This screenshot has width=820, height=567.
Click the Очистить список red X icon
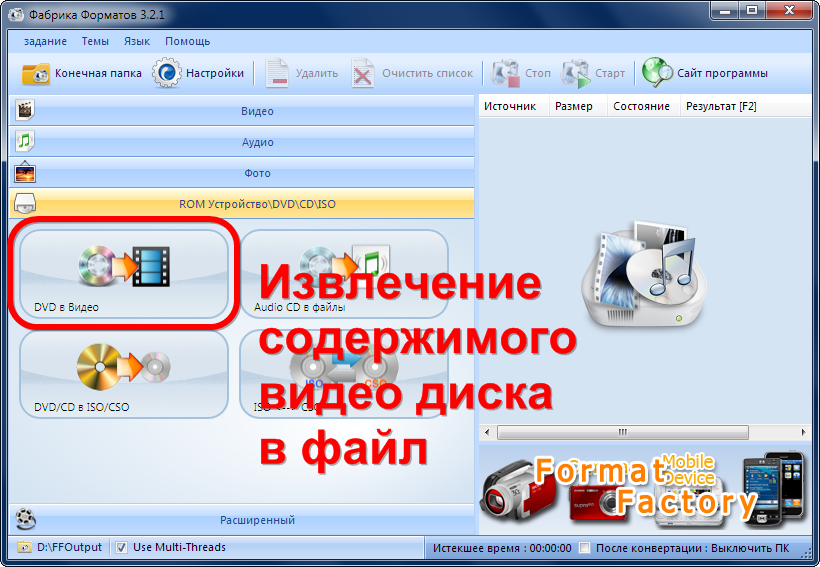point(362,73)
